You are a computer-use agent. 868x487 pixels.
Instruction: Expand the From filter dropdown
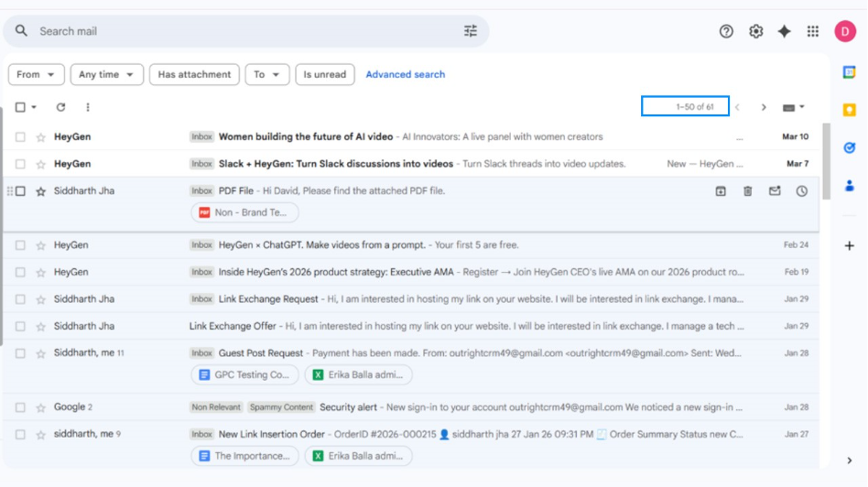(37, 74)
